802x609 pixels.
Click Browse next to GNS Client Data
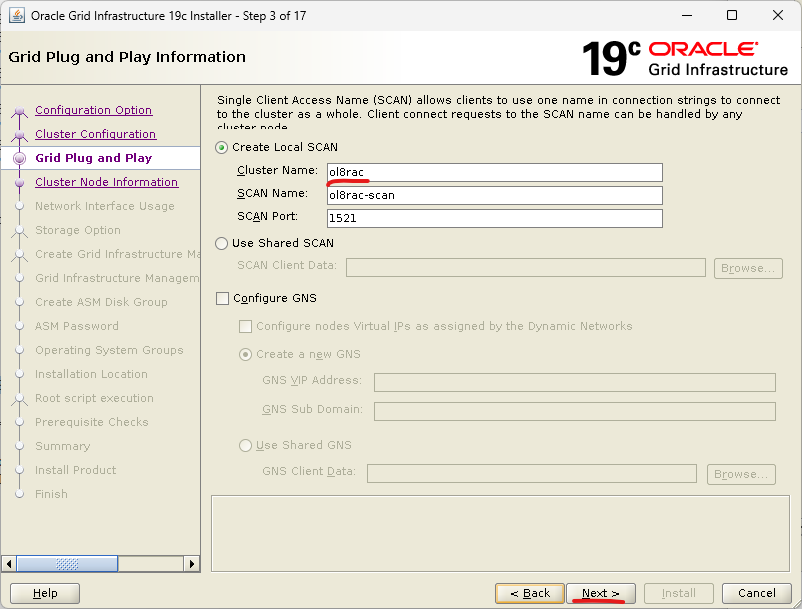(741, 474)
